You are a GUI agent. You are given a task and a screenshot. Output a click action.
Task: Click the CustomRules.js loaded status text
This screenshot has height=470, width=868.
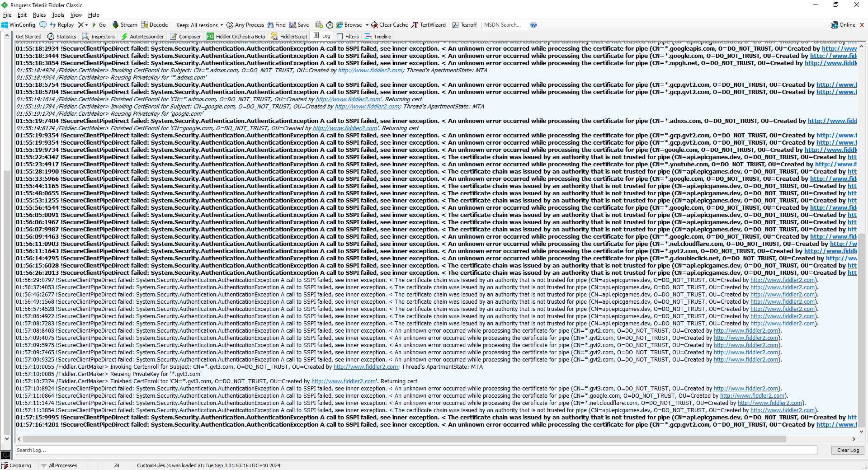click(x=208, y=465)
